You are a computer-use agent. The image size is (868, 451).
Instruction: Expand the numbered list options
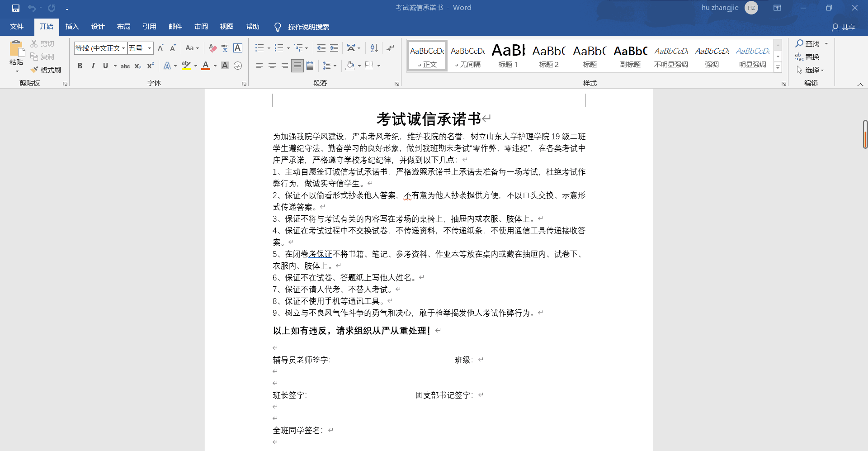288,48
